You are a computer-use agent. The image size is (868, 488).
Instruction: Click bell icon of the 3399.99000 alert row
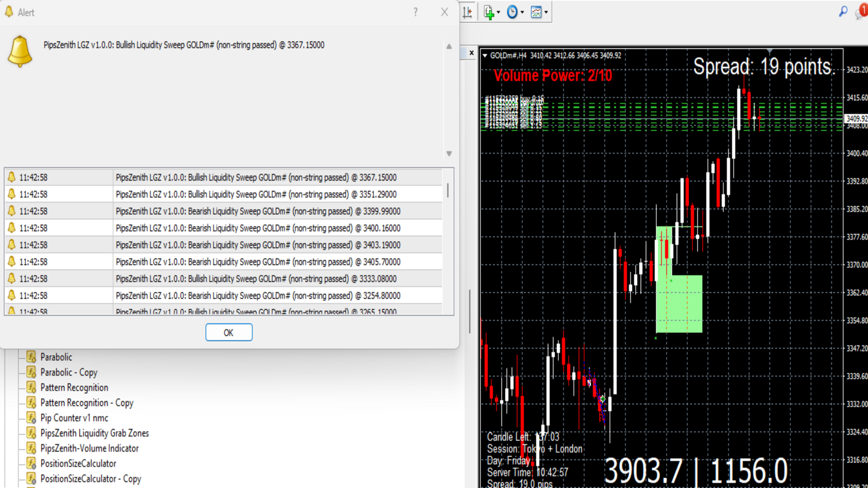tap(12, 211)
